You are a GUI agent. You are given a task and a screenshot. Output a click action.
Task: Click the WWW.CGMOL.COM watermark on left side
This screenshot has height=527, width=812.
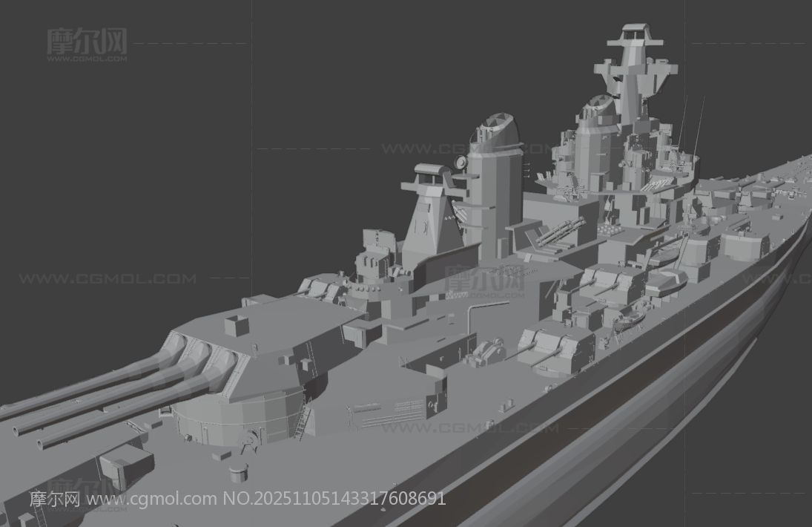coord(108,279)
